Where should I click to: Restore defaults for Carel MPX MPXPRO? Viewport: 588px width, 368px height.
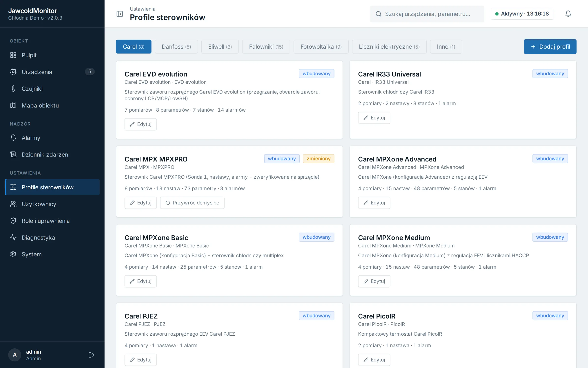coord(192,203)
